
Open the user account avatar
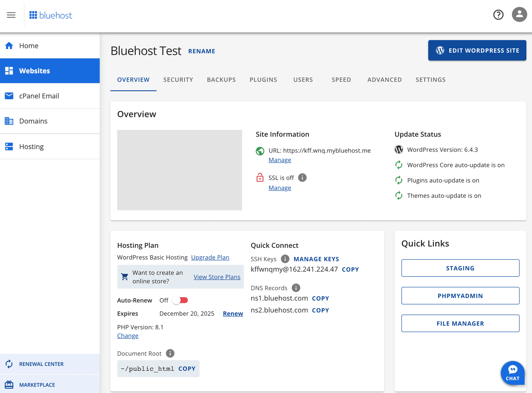coord(519,15)
